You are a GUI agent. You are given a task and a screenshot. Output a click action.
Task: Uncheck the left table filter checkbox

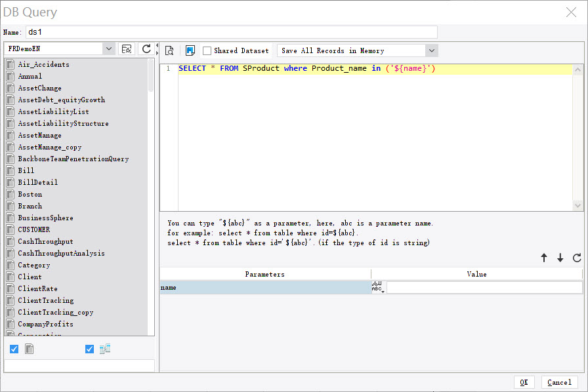click(14, 349)
